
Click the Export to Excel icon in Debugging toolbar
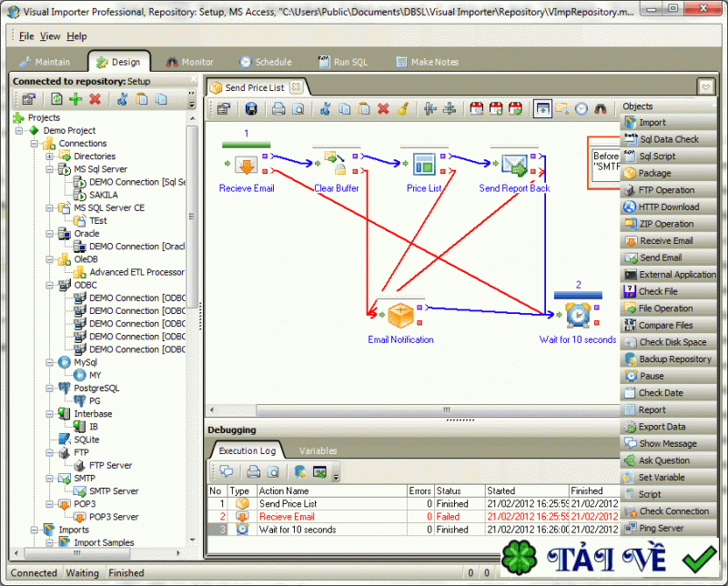click(x=319, y=471)
